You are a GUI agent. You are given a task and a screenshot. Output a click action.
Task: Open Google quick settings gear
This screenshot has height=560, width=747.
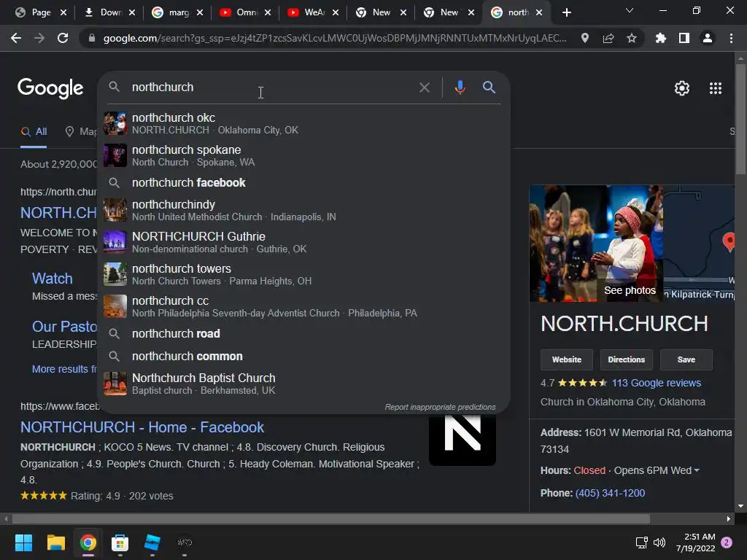pos(682,88)
